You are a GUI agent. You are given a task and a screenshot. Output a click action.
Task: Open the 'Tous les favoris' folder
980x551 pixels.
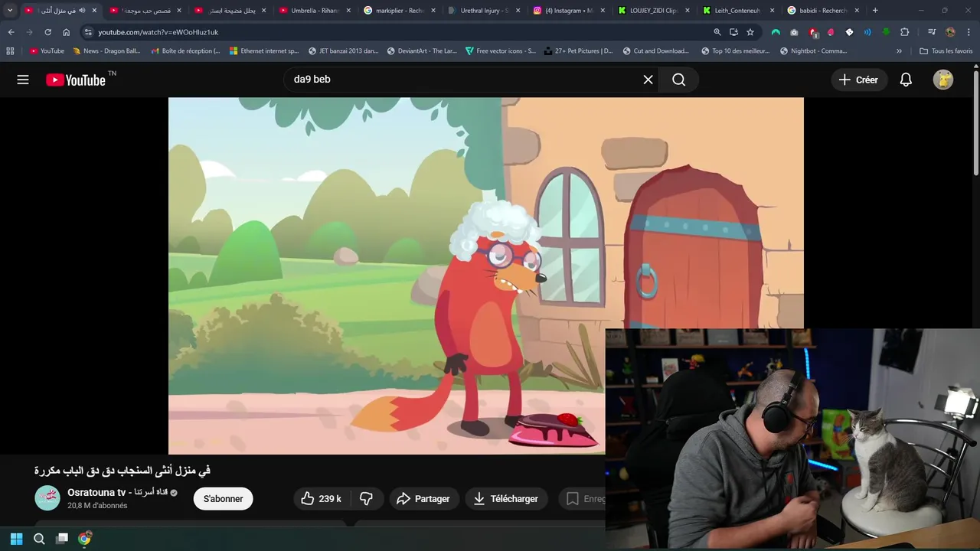(x=946, y=51)
